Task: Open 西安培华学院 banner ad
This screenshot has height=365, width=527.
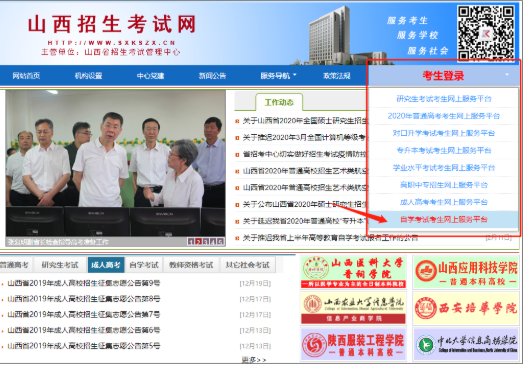Action: pyautogui.click(x=466, y=308)
